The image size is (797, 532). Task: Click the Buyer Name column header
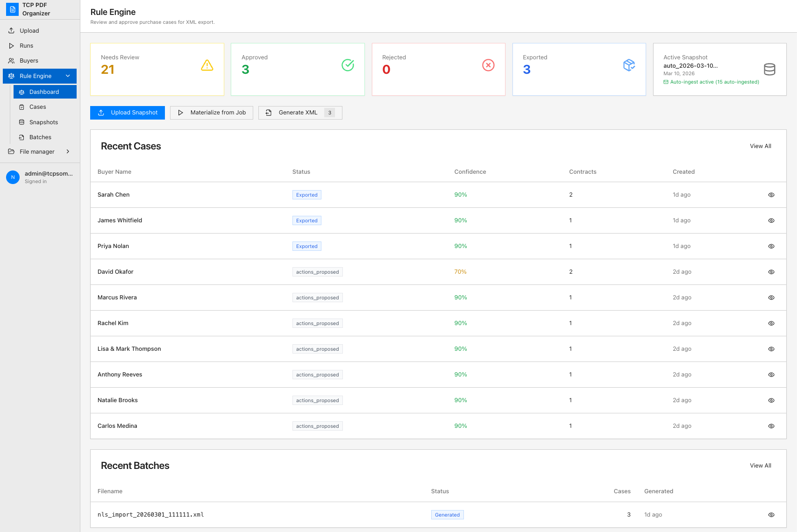[114, 172]
